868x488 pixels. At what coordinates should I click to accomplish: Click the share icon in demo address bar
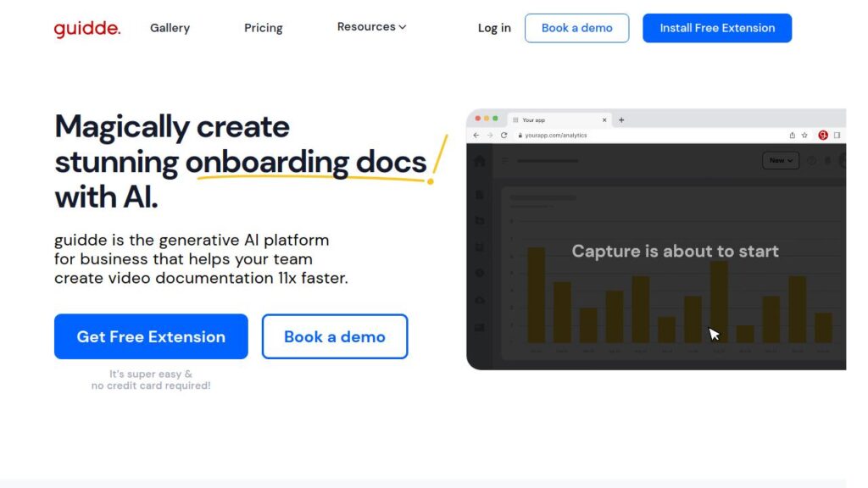[x=792, y=135]
